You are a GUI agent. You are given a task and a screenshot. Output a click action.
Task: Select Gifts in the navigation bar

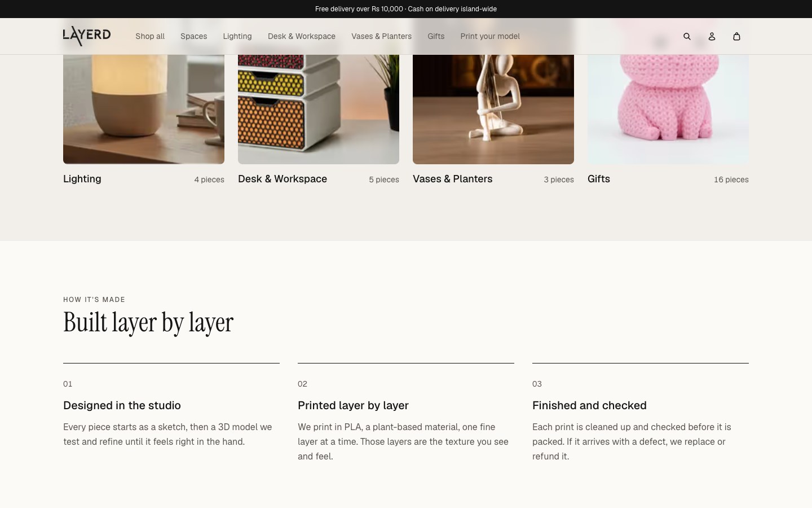[x=436, y=36]
